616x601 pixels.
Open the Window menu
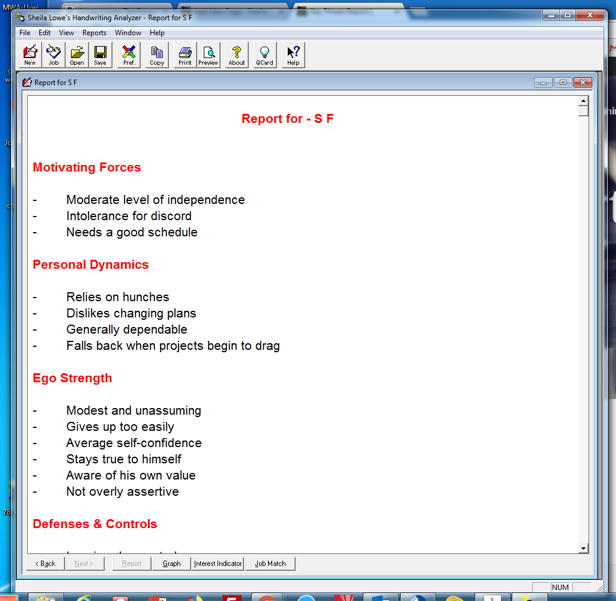point(128,33)
